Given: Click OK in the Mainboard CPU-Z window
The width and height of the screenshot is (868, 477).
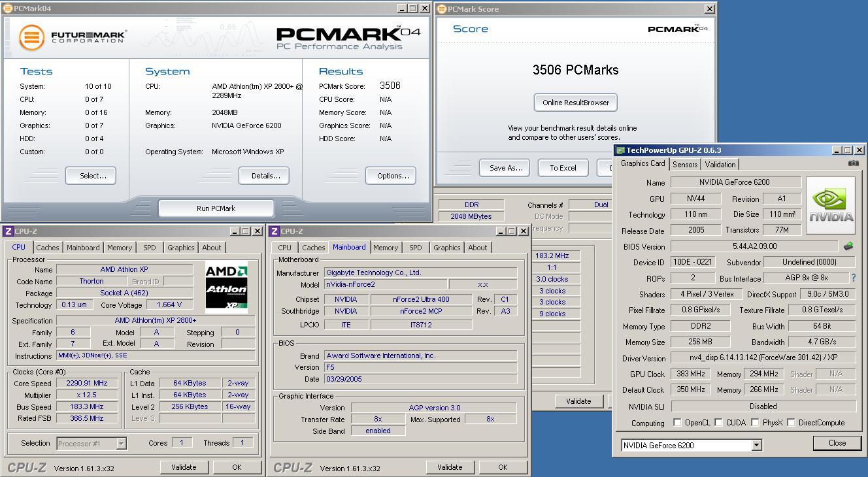Looking at the screenshot, I should tap(503, 467).
